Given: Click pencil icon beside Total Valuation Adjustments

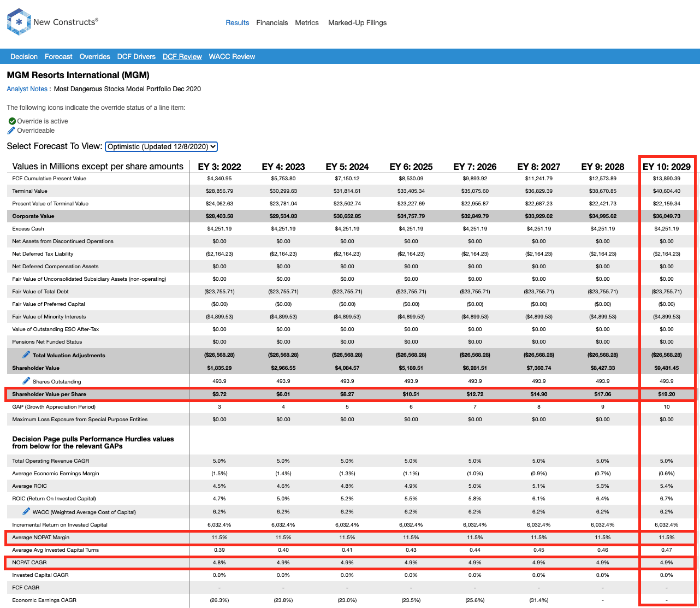Looking at the screenshot, I should 26,355.
